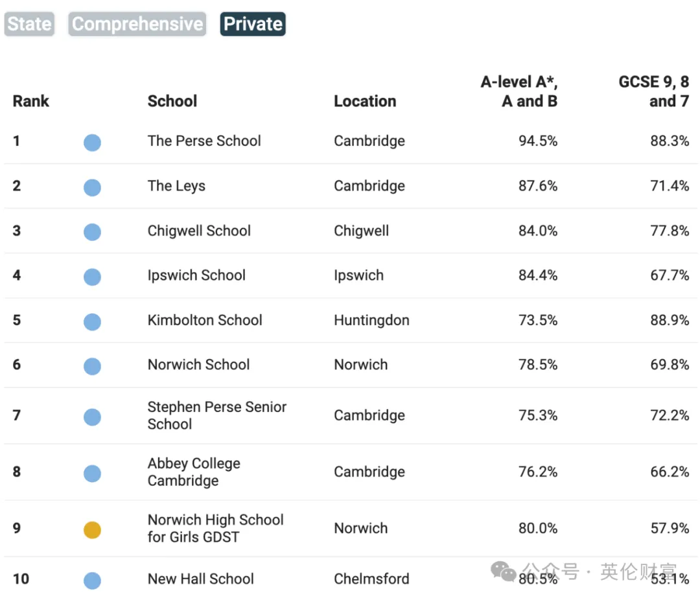This screenshot has height=600, width=700.
Task: Click the blue dot beside The Leys
Action: point(93,187)
